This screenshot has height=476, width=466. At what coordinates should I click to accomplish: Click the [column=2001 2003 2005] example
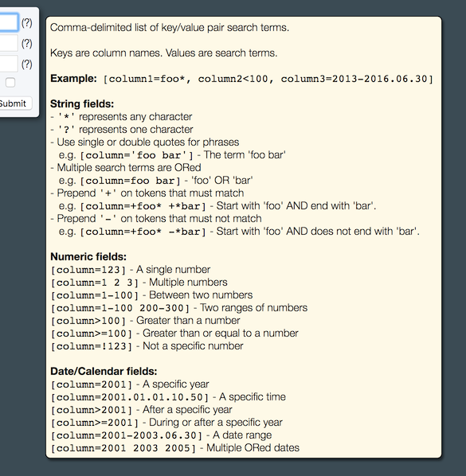(x=123, y=448)
